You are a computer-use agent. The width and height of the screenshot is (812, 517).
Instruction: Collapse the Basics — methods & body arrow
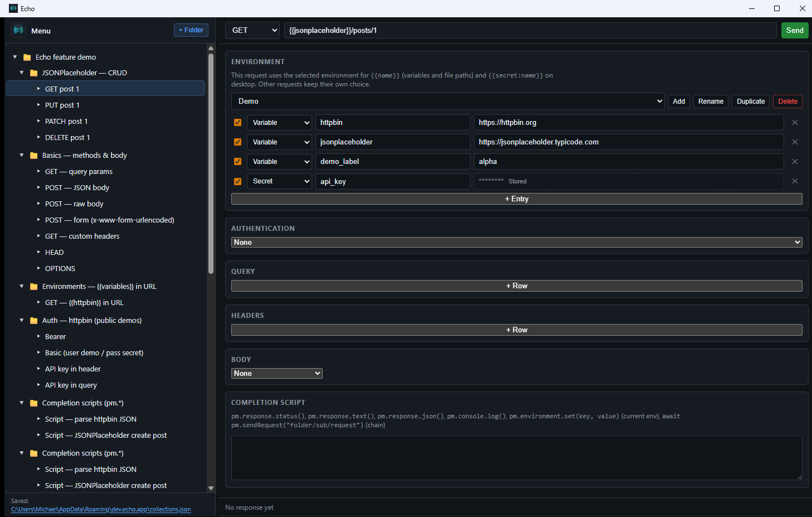click(x=22, y=155)
